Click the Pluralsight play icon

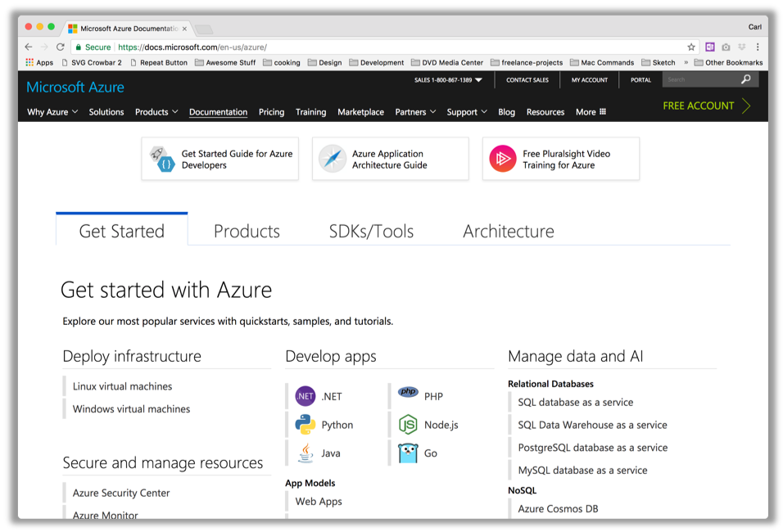(502, 159)
